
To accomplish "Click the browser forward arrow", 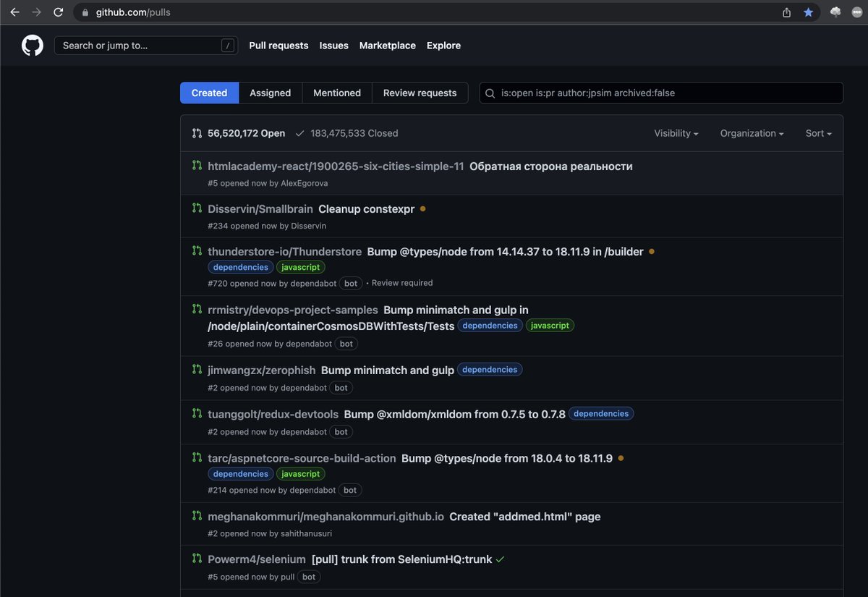I will coord(36,12).
